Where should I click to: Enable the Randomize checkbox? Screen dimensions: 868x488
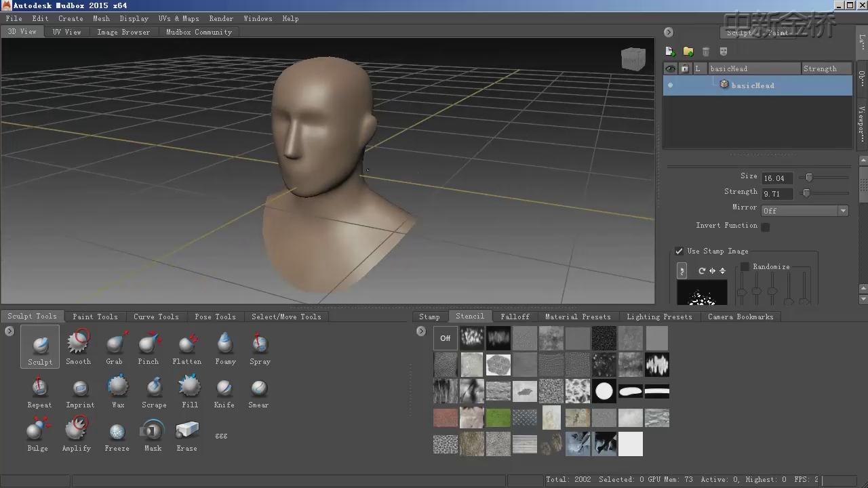click(x=745, y=267)
